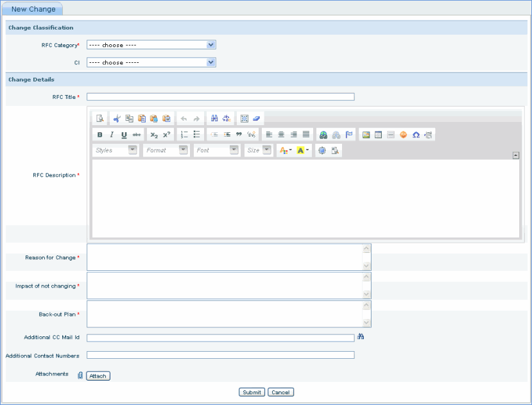Image resolution: width=532 pixels, height=405 pixels.
Task: Click into the RFC Title field
Action: (x=220, y=97)
